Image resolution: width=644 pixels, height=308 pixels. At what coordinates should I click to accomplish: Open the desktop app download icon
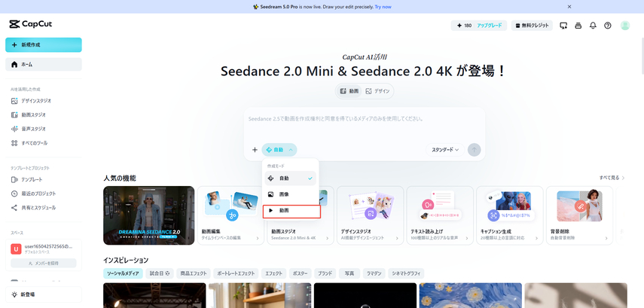[x=563, y=26]
